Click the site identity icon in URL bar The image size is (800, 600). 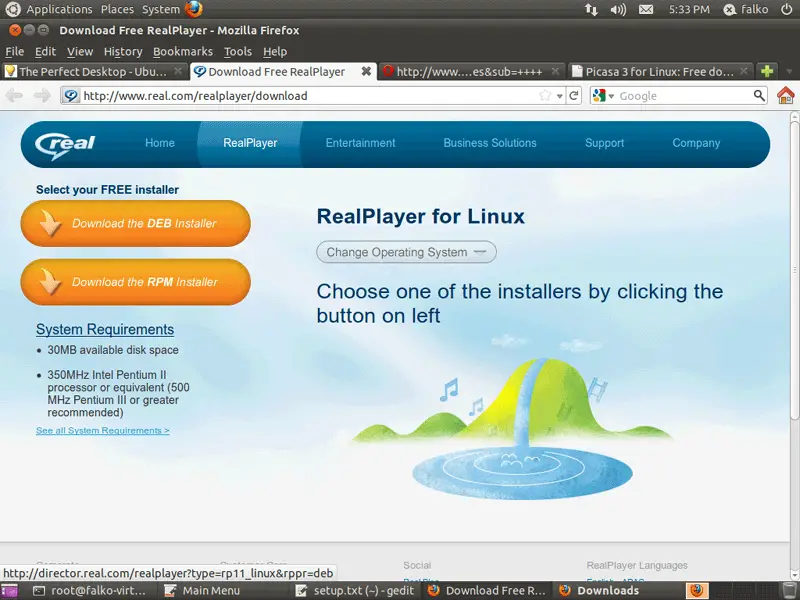click(71, 95)
